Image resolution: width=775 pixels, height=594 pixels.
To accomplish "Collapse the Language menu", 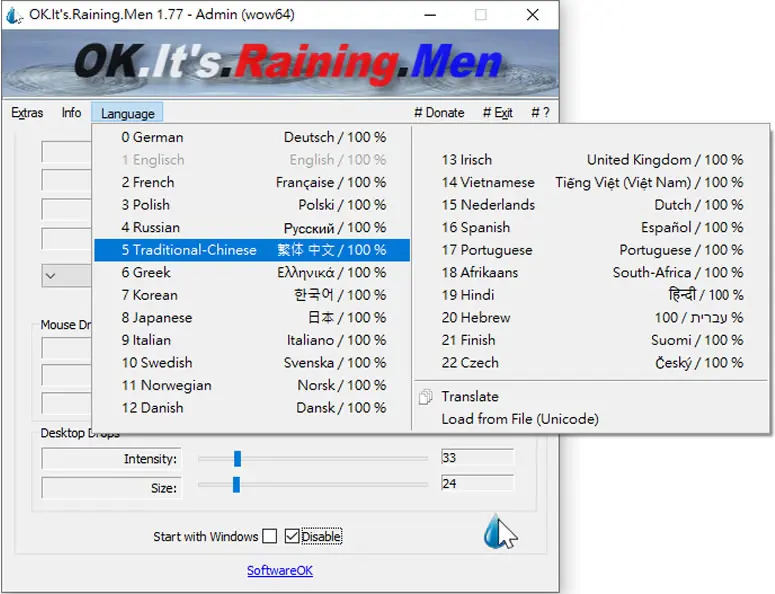I will 128,114.
